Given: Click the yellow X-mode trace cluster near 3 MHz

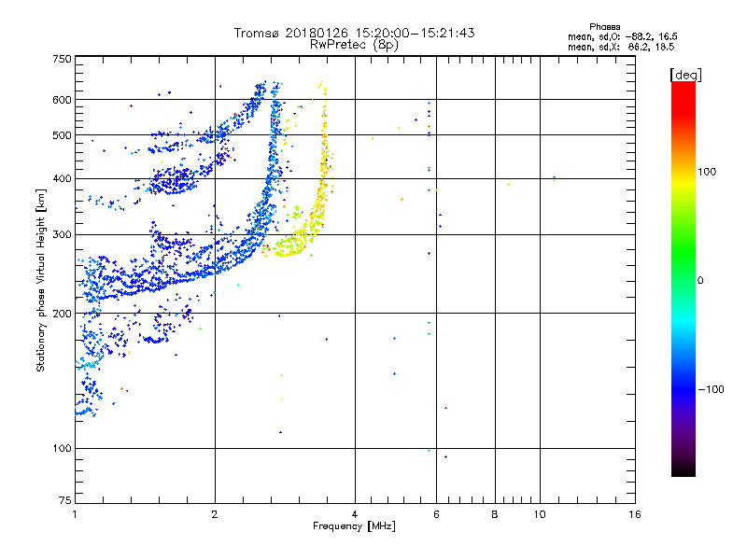Looking at the screenshot, I should (x=291, y=245).
